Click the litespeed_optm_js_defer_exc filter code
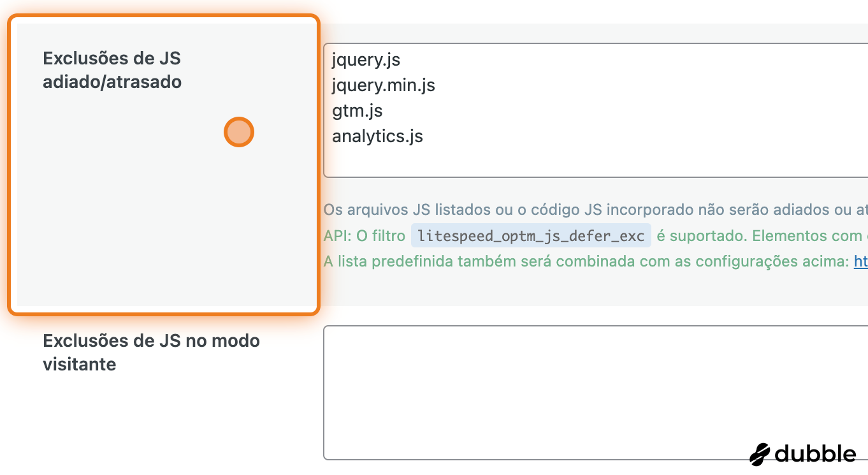Screen dimensions: 868x475 [x=531, y=236]
